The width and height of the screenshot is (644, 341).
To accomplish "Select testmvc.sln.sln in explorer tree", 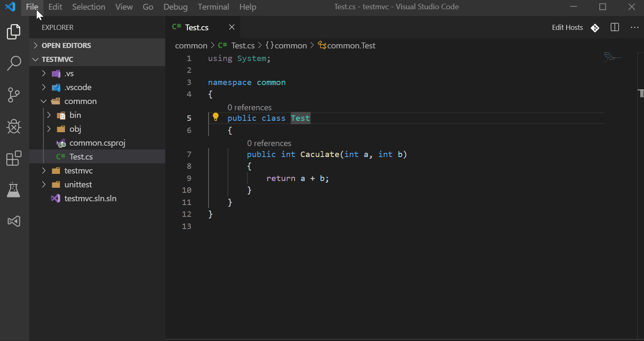I will [x=97, y=198].
